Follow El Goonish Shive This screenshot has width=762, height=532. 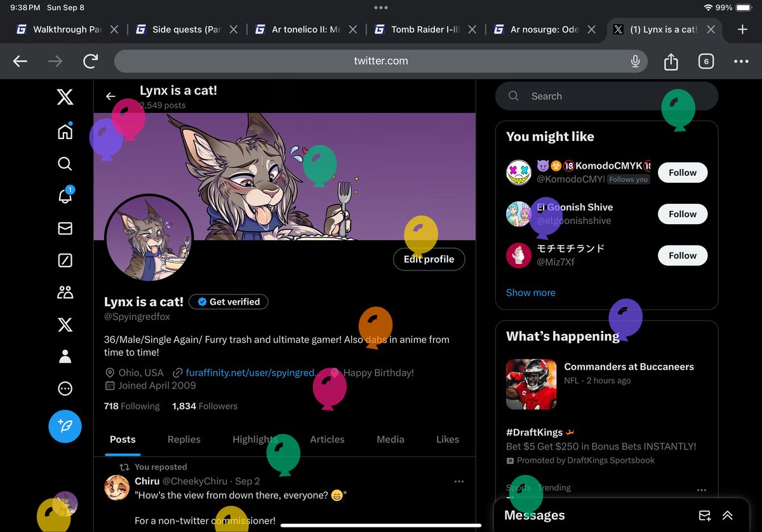tap(682, 214)
